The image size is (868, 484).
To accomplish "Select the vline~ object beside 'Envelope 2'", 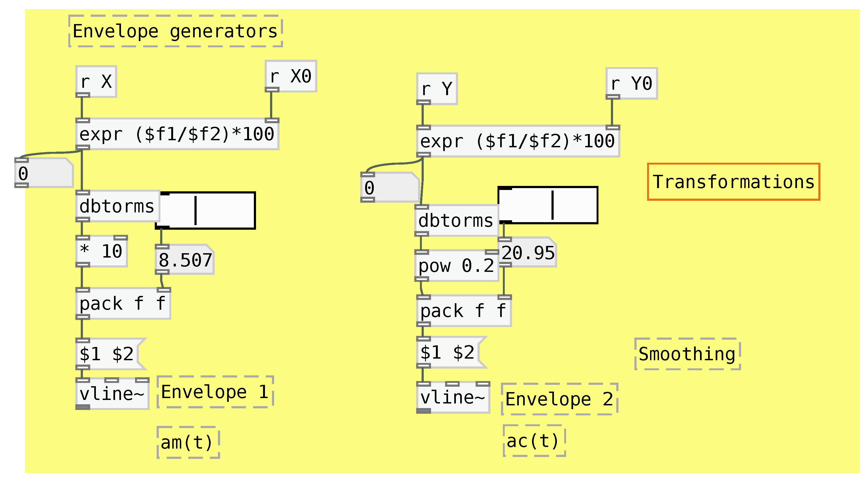I will [x=453, y=398].
